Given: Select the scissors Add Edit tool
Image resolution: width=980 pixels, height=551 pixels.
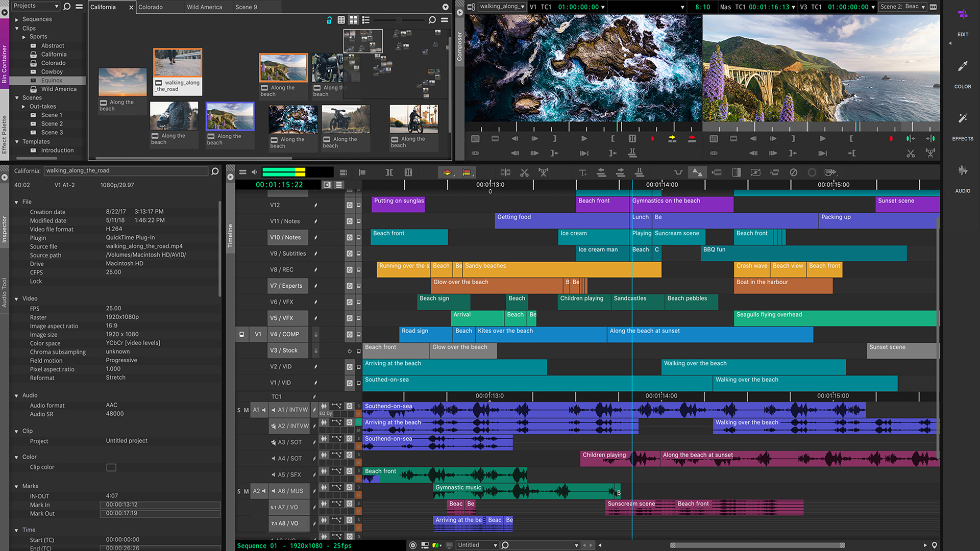Looking at the screenshot, I should [x=524, y=172].
